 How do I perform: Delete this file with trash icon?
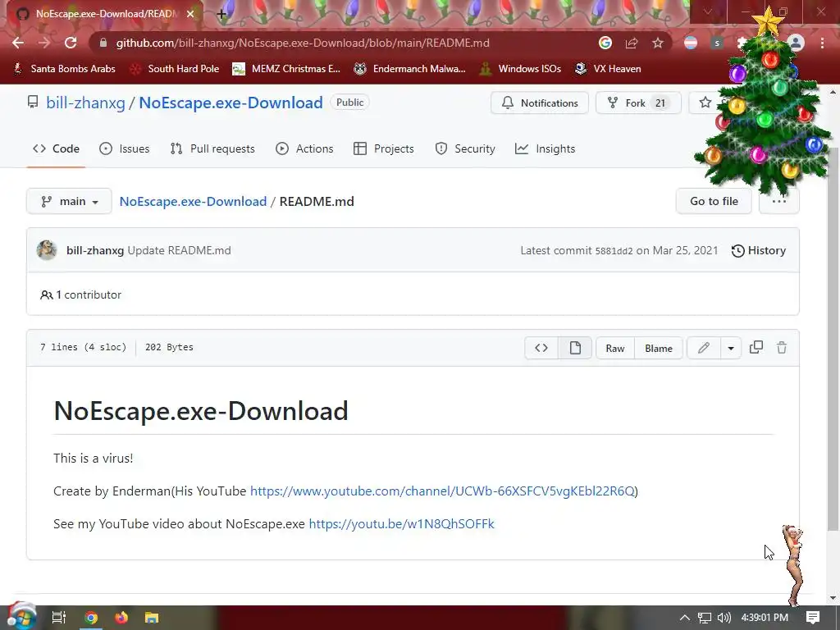click(782, 348)
